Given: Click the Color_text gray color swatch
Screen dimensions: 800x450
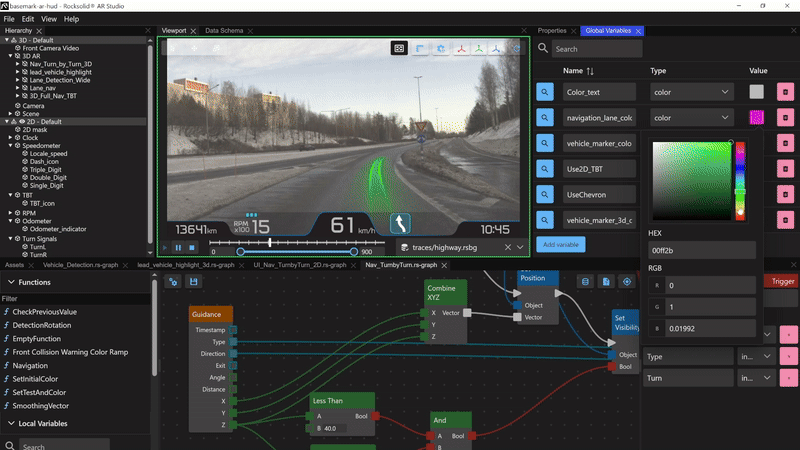Looking at the screenshot, I should [757, 92].
